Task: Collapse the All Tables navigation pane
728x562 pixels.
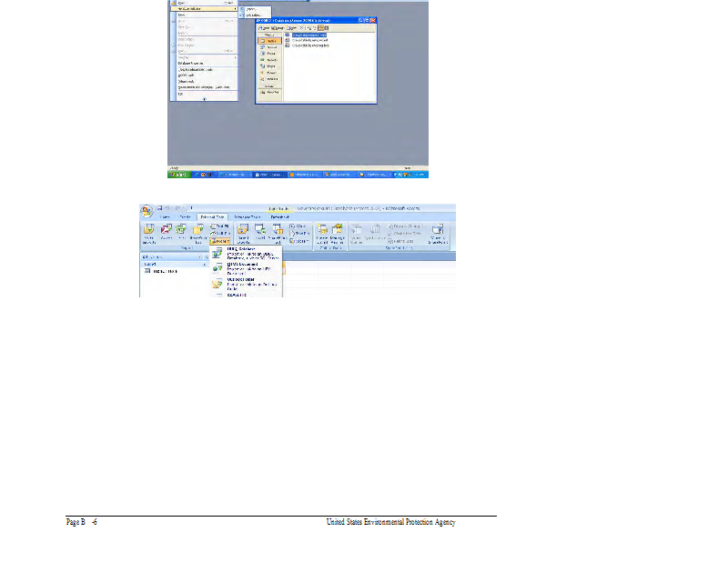Action: point(207,257)
